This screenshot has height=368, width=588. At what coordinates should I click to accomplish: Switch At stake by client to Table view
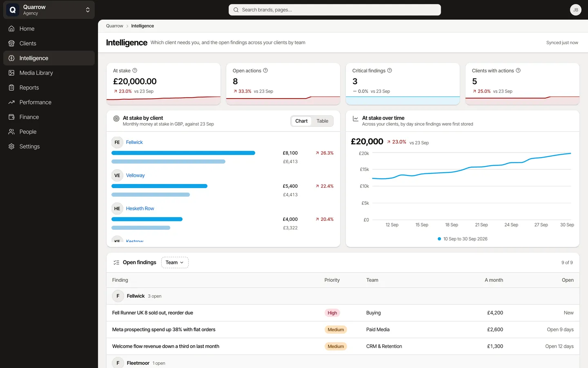coord(322,121)
